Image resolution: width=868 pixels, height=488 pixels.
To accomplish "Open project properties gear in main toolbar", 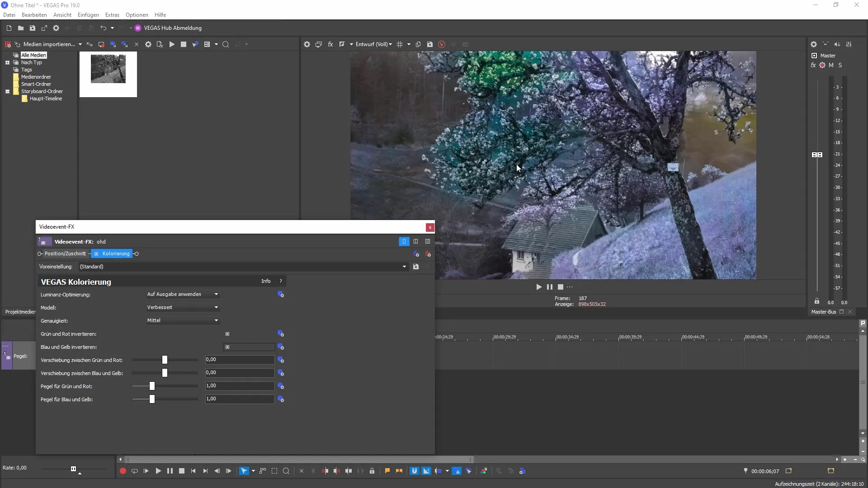I will point(56,28).
